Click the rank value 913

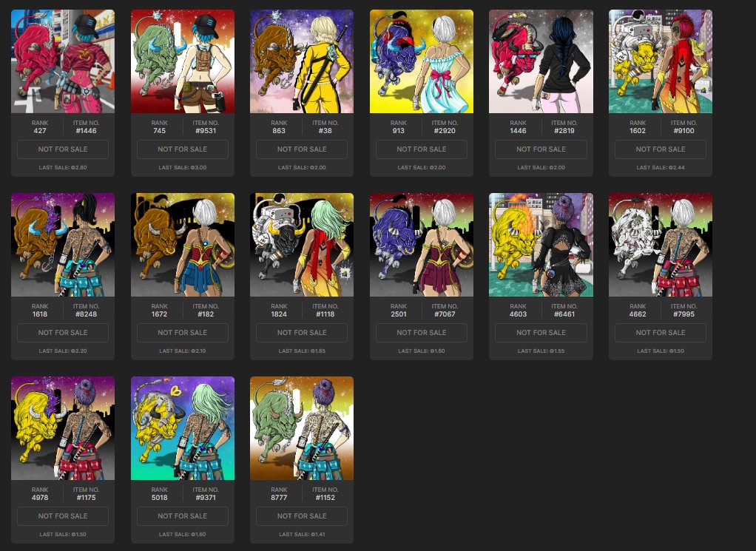coord(398,131)
